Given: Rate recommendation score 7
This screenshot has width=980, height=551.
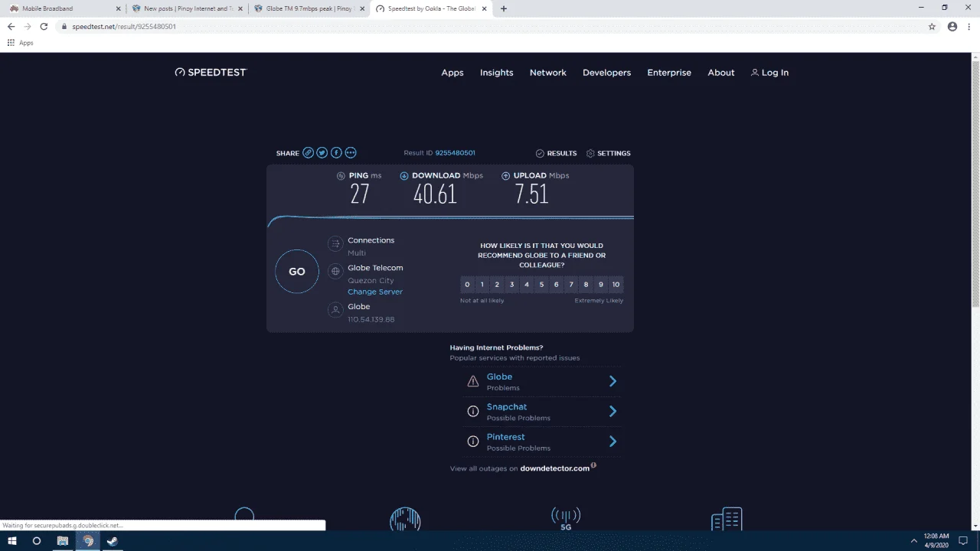Looking at the screenshot, I should click(571, 285).
